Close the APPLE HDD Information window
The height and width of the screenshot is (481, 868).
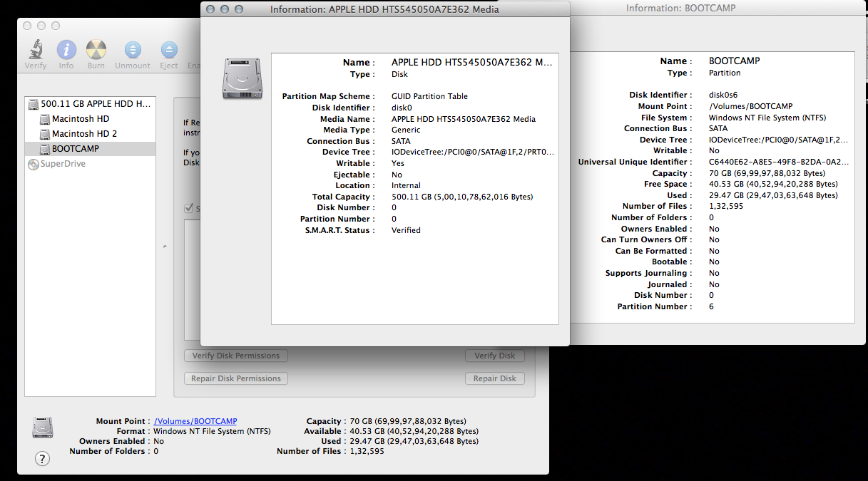click(x=210, y=9)
